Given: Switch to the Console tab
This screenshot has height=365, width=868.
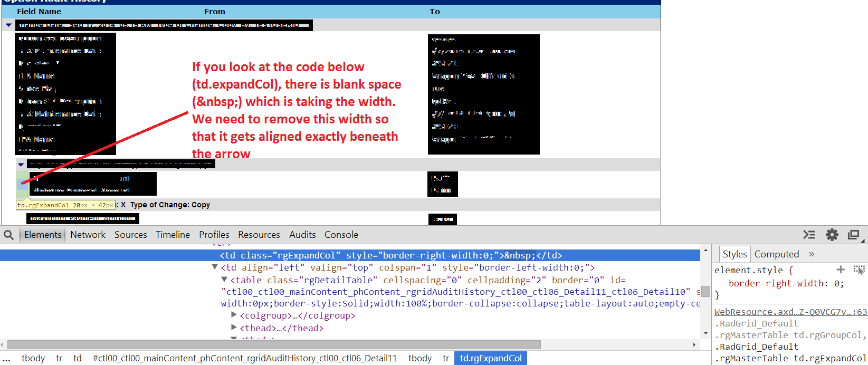Looking at the screenshot, I should (341, 235).
